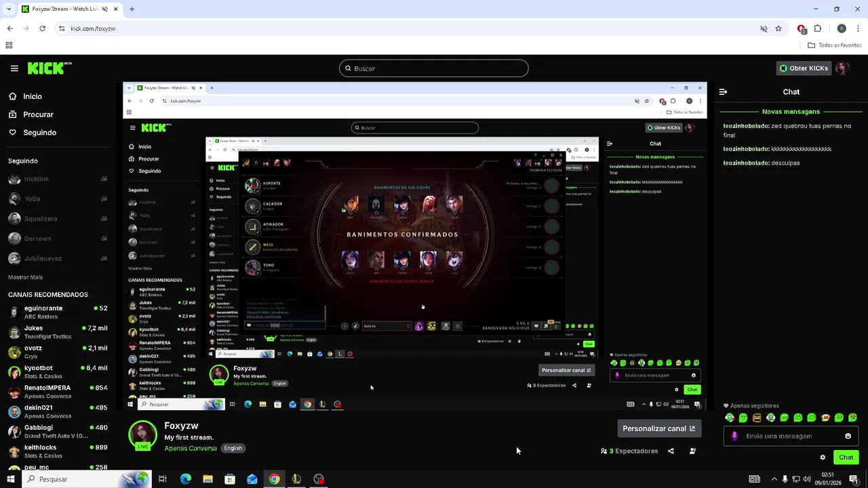Viewport: 868px width, 488px height.
Task: Bookmark page with star icon
Action: [778, 28]
